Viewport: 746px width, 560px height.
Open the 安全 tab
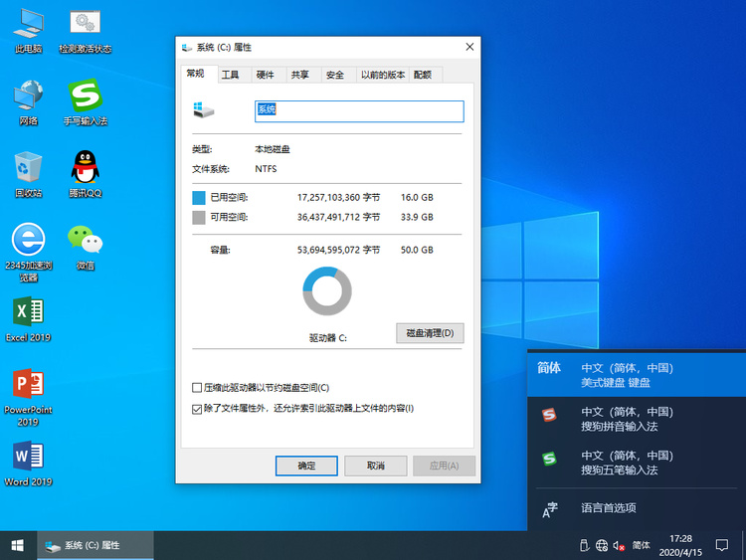(335, 75)
